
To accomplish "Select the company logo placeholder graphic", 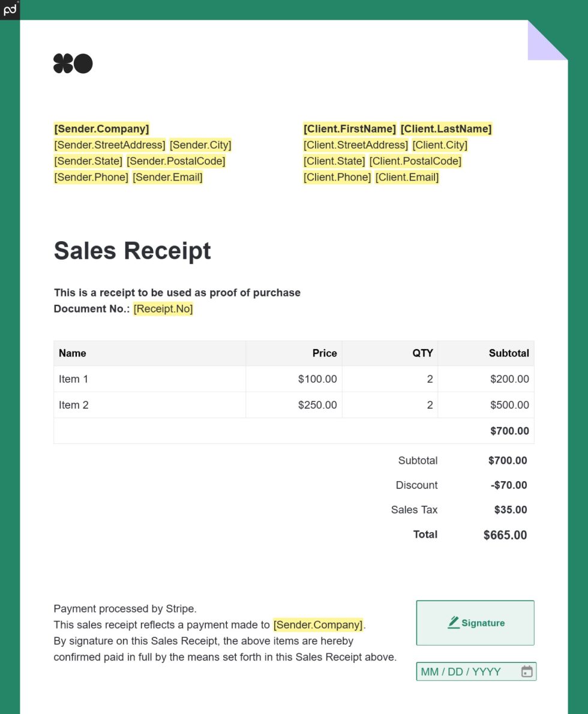I will pos(73,63).
